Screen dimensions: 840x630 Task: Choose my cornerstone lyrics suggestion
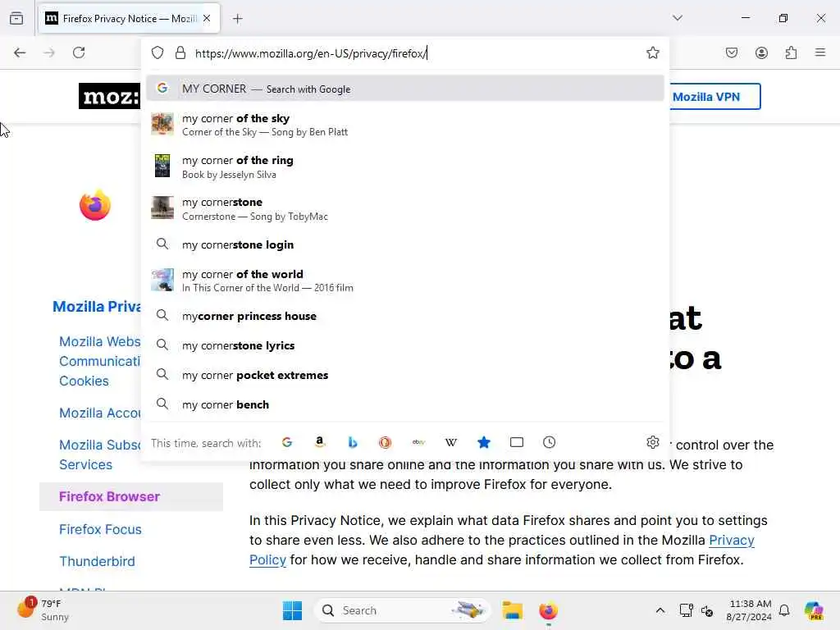pos(405,345)
